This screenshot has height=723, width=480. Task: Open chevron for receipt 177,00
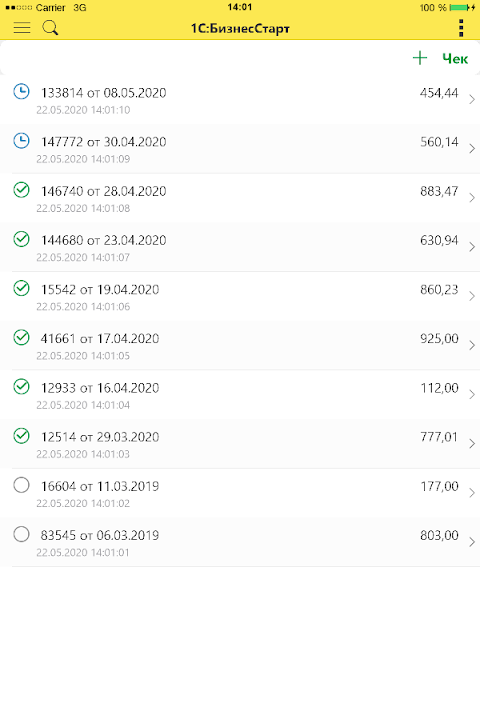click(472, 493)
